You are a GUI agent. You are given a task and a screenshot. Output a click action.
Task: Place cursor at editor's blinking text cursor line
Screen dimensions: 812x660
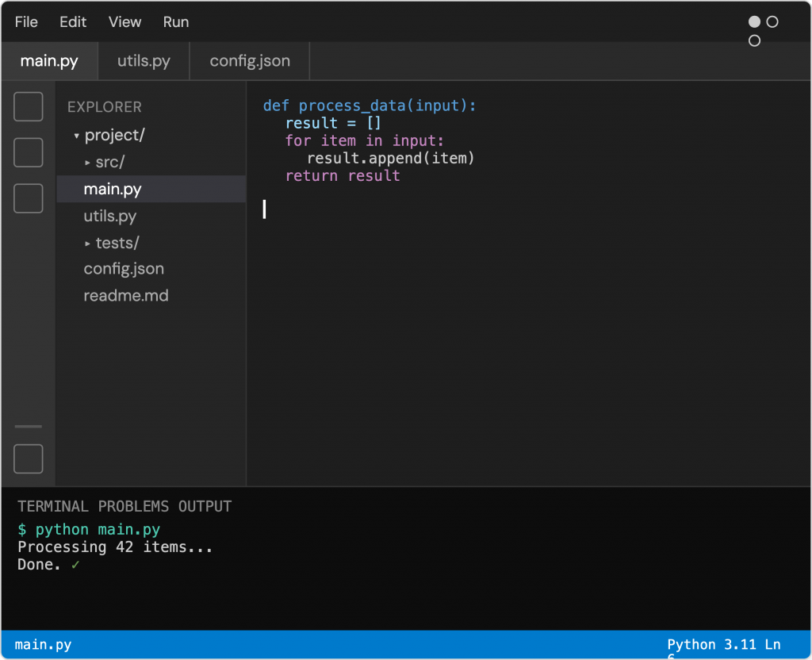[264, 209]
